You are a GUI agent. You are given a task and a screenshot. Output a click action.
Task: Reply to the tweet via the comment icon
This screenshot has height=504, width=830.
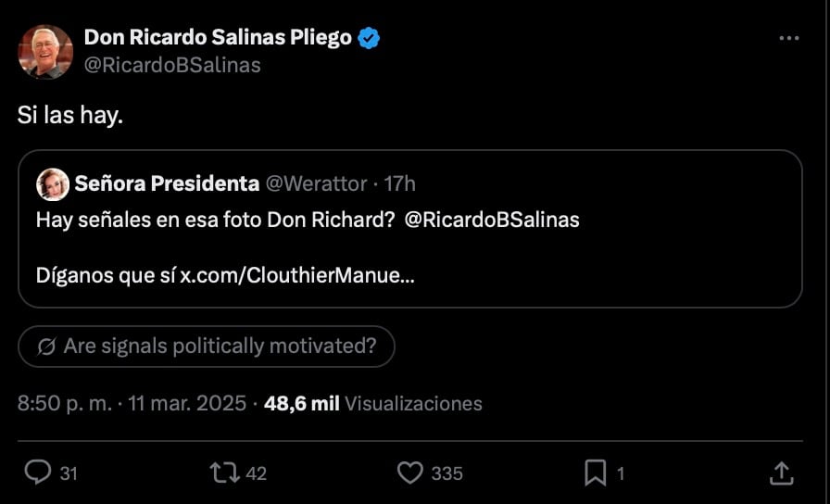(x=38, y=472)
